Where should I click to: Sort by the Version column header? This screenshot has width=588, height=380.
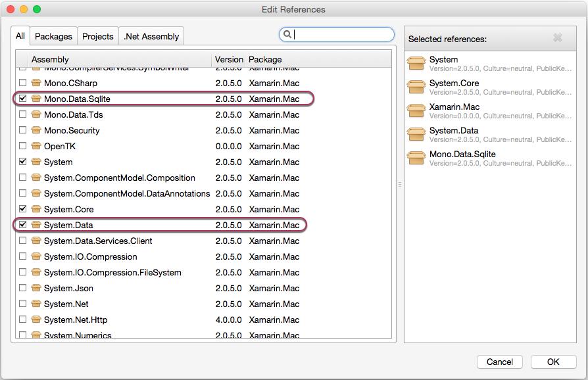tap(229, 59)
